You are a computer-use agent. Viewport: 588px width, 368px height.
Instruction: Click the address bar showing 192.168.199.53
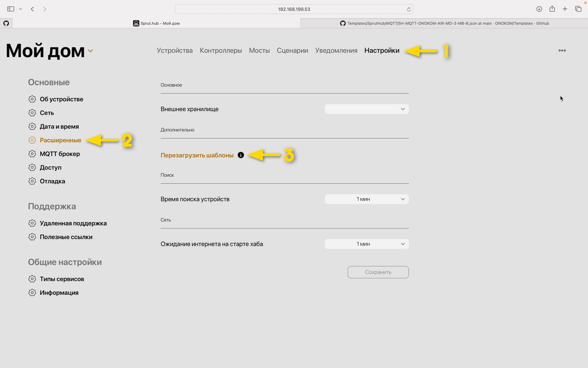coord(294,9)
